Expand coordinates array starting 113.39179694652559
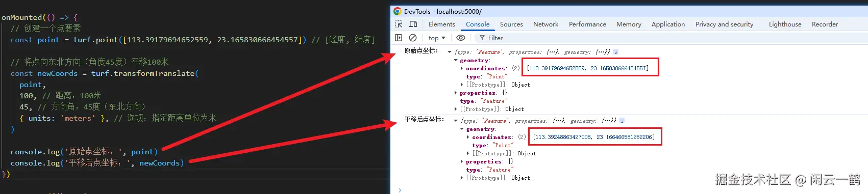The image size is (868, 194). click(x=462, y=68)
